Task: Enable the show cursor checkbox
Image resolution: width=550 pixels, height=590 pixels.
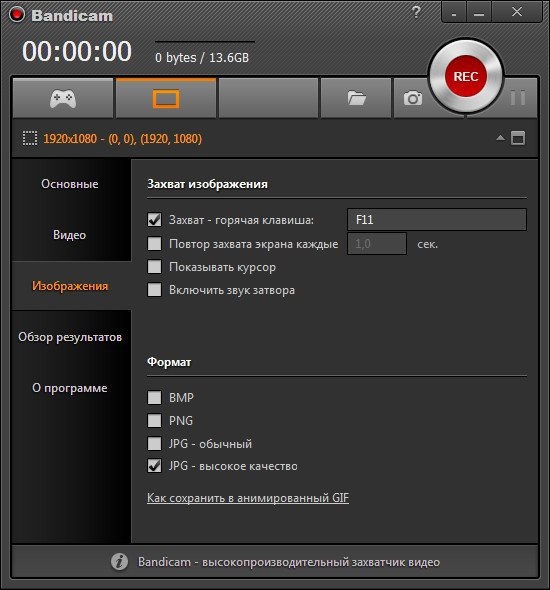Action: click(x=154, y=267)
